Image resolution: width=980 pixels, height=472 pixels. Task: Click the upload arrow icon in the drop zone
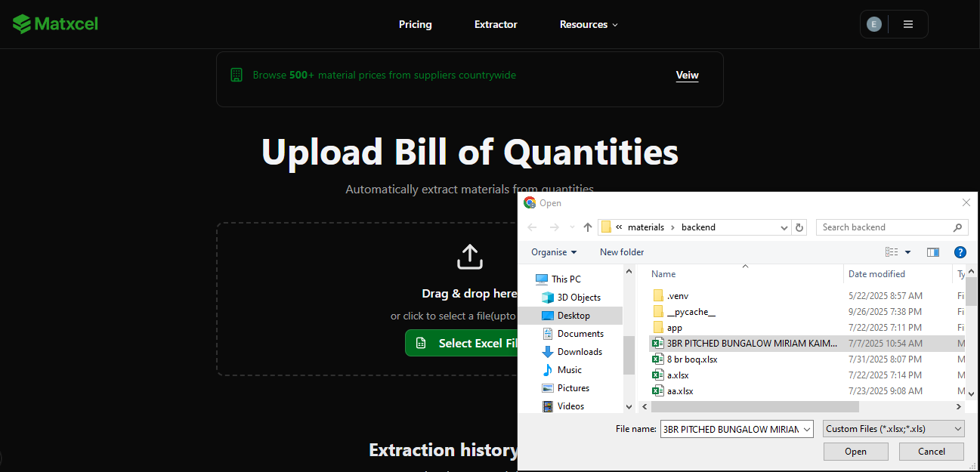pyautogui.click(x=469, y=256)
